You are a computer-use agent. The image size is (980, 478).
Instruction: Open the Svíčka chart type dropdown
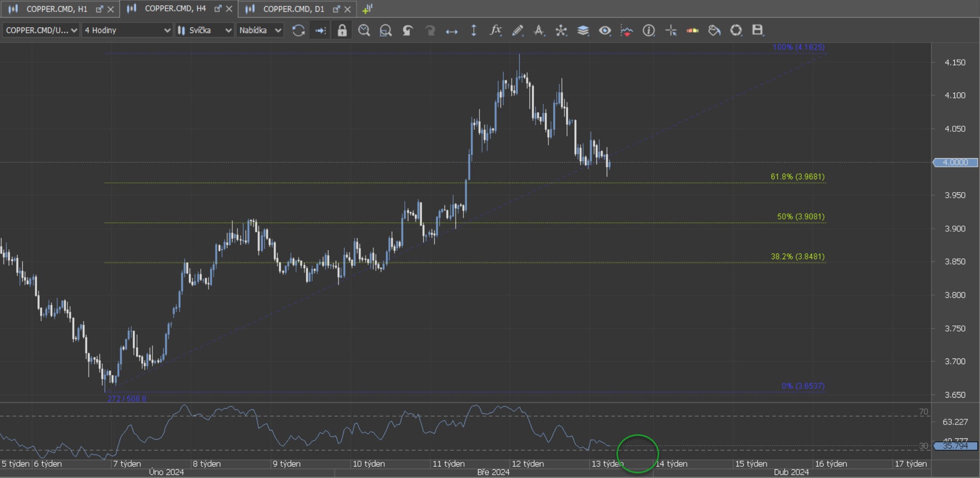[204, 30]
